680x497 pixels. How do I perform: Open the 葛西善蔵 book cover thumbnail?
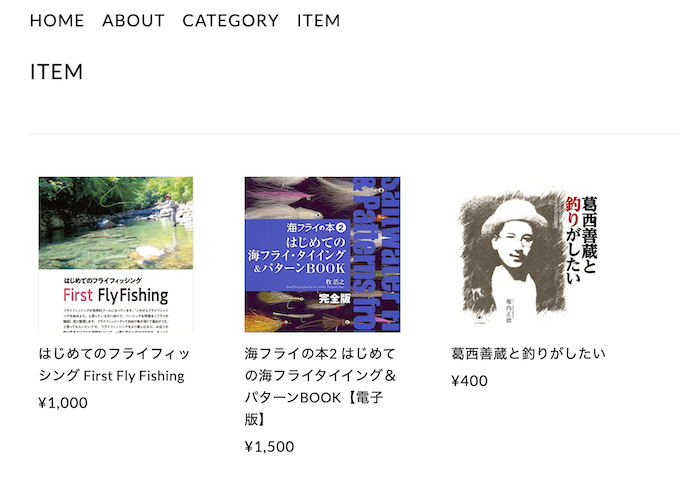(528, 254)
